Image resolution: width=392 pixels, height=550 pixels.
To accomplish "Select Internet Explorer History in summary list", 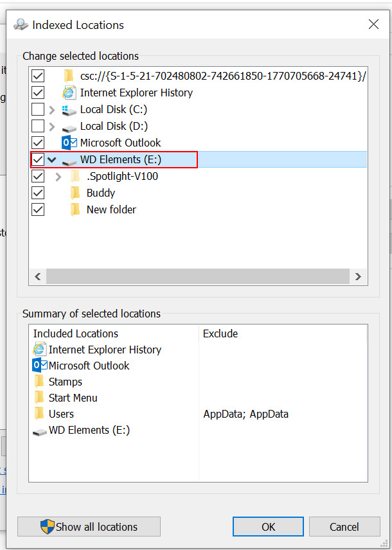I will [105, 350].
